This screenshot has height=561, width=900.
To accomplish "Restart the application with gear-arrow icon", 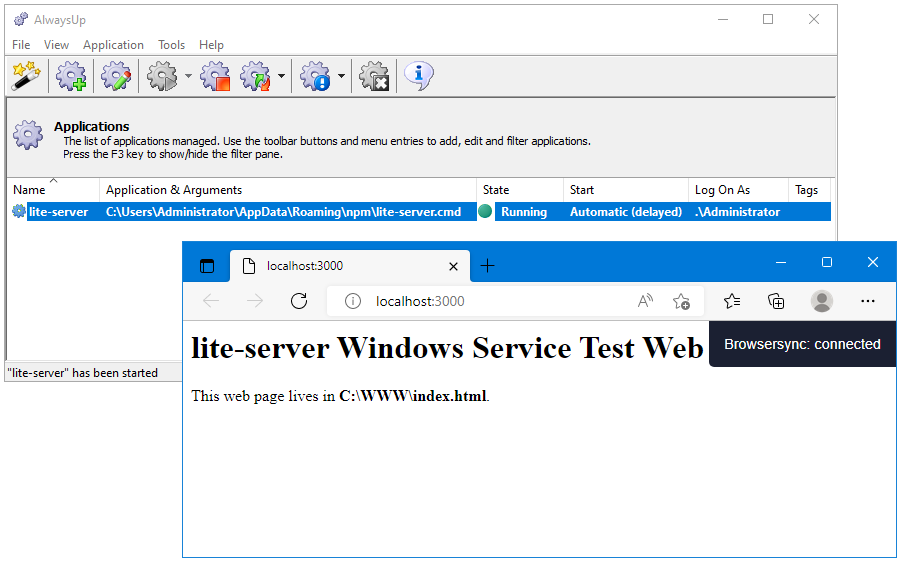I will click(255, 75).
